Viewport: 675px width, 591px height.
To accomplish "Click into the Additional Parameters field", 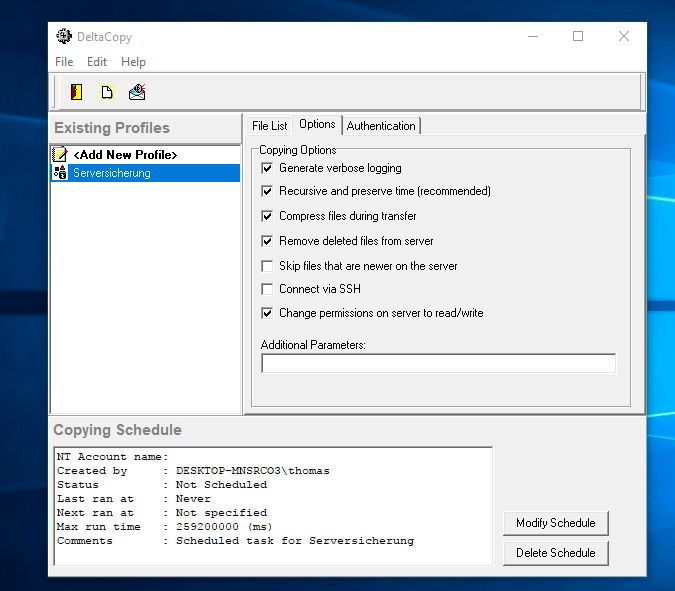I will coord(438,363).
